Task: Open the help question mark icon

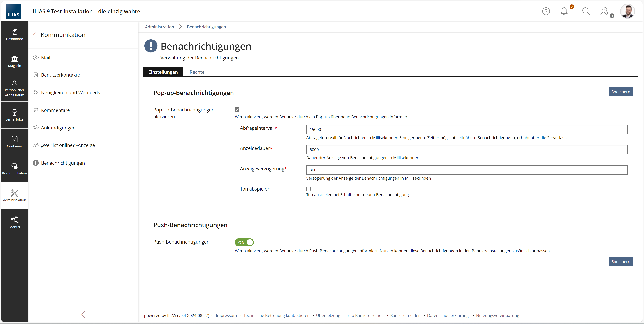Action: click(546, 11)
